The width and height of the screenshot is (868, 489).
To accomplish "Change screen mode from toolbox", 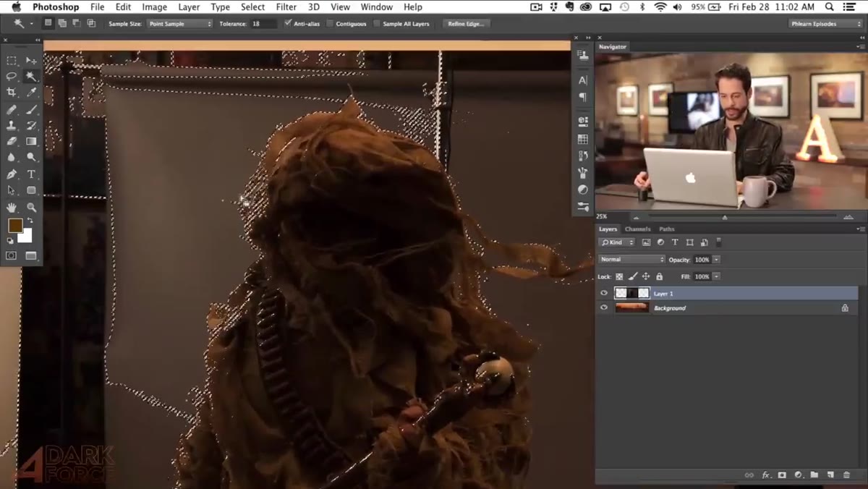I will [31, 255].
